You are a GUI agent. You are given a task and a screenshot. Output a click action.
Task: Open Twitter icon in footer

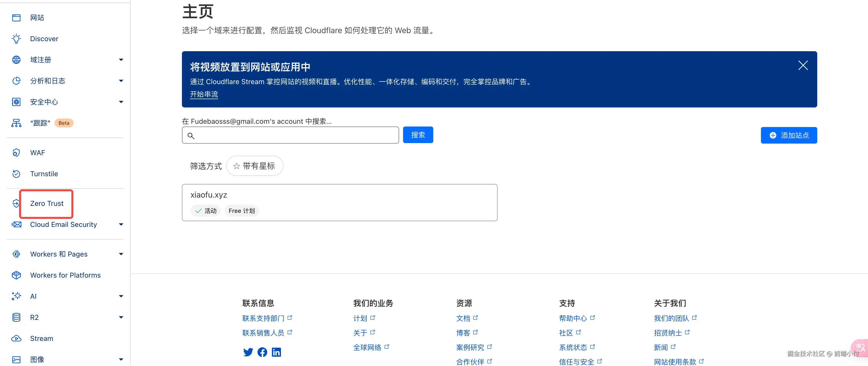point(248,352)
